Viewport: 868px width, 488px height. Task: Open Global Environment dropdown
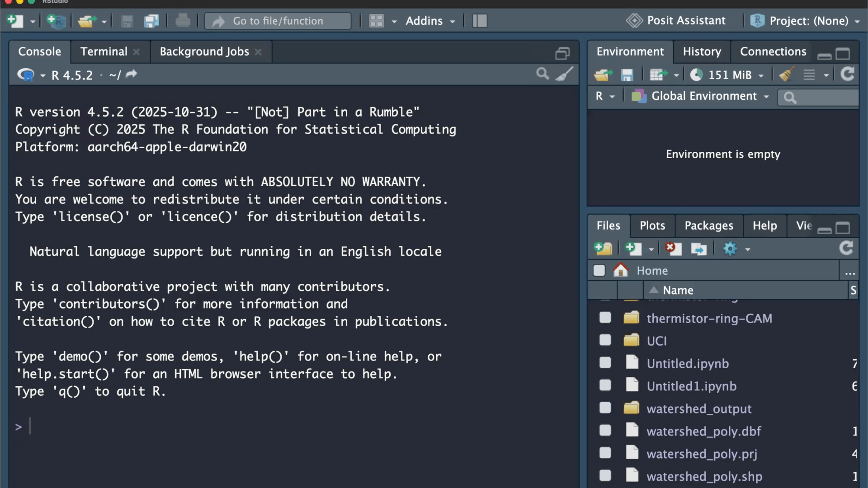[700, 96]
